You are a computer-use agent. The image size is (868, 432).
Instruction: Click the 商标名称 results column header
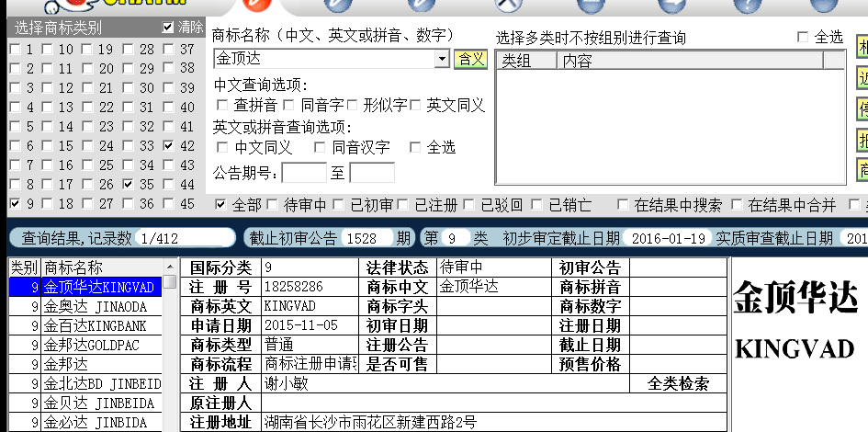[102, 267]
